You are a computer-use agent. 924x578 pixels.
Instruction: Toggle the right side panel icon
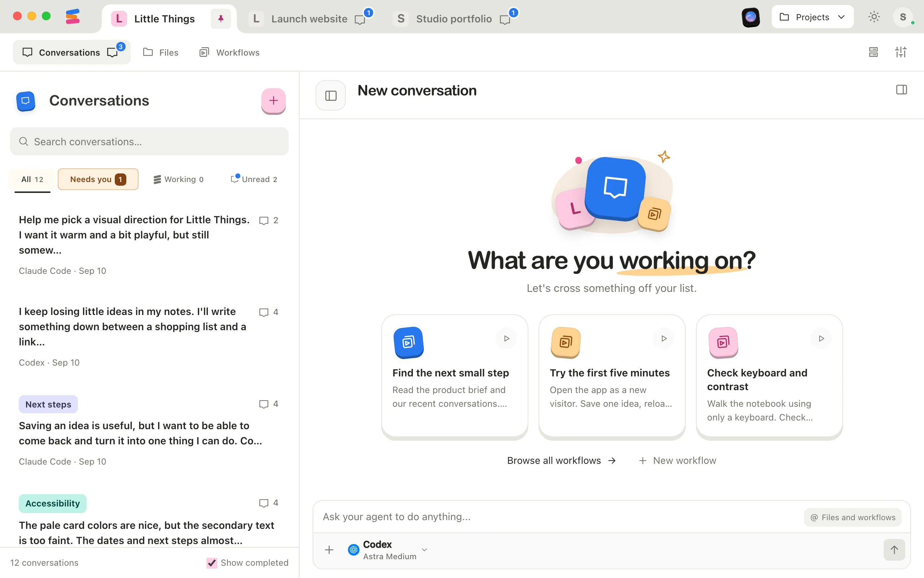click(x=901, y=90)
